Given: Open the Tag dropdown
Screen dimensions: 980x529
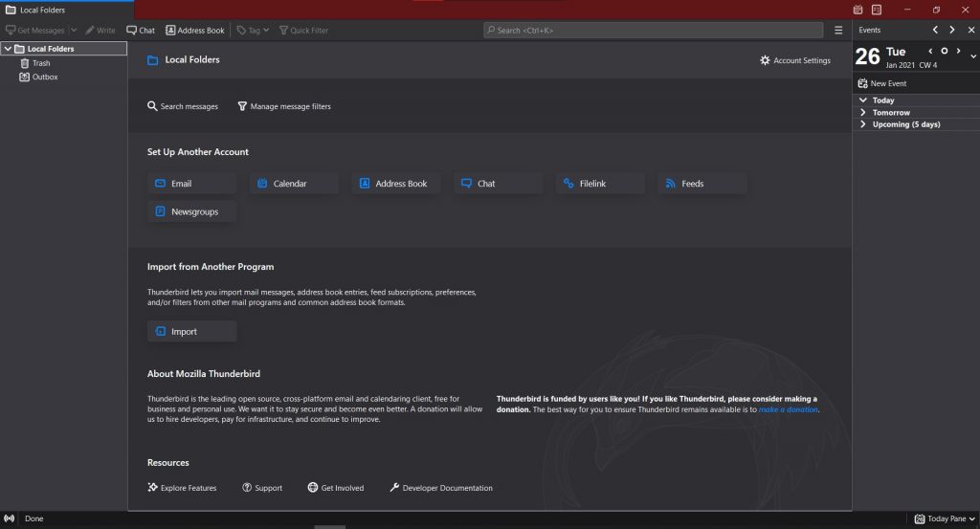Looking at the screenshot, I should 253,30.
